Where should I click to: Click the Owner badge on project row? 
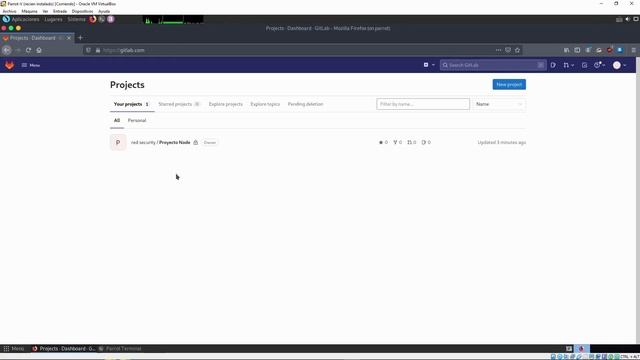(210, 142)
